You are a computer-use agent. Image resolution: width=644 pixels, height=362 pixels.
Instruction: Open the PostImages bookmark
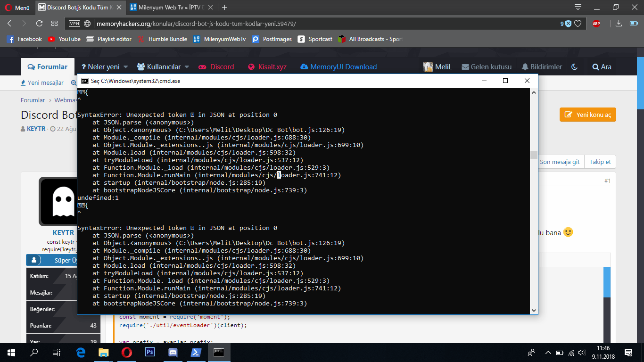272,39
